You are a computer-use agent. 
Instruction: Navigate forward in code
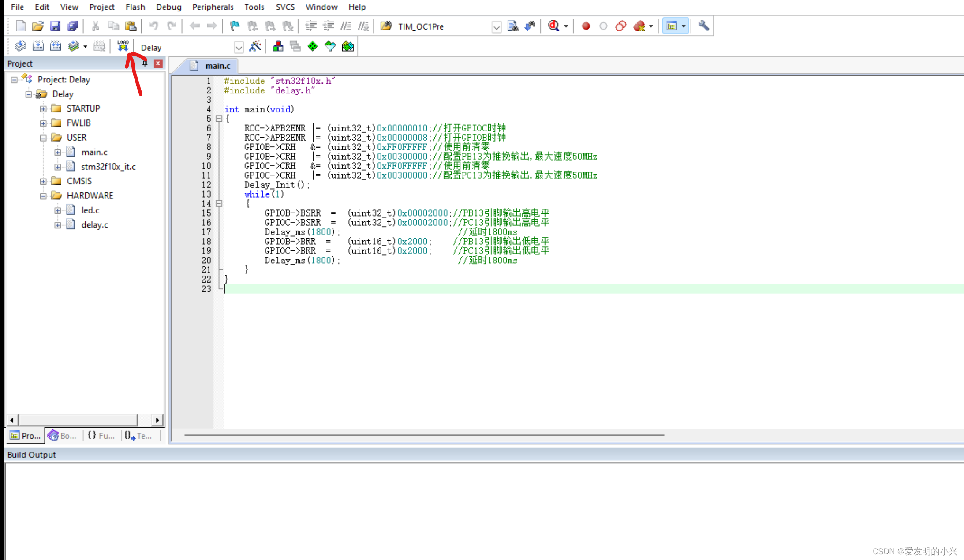pyautogui.click(x=212, y=26)
